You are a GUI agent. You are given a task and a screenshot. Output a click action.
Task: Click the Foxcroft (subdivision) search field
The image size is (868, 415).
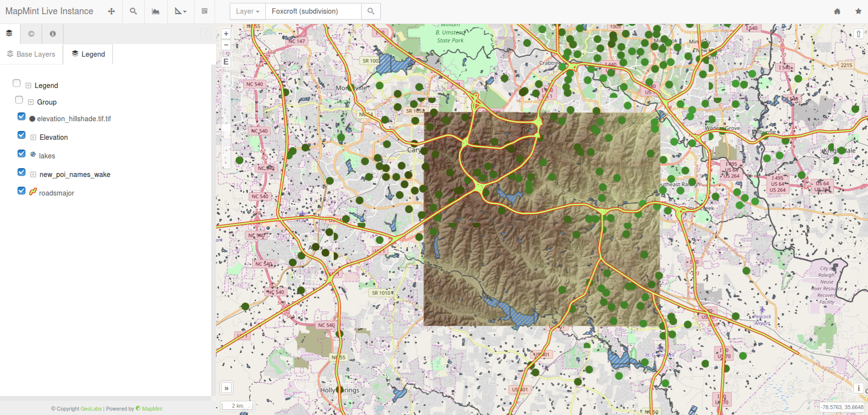tap(313, 11)
